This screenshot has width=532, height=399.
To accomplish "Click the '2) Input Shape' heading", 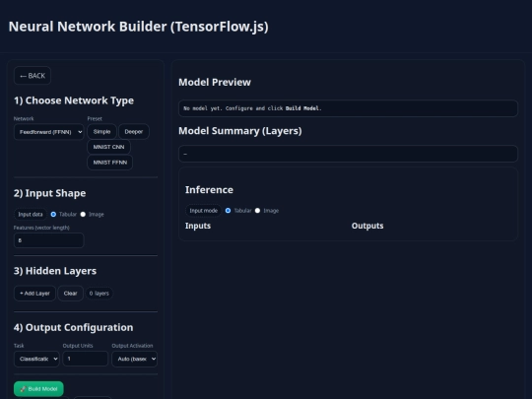I will 49,193.
